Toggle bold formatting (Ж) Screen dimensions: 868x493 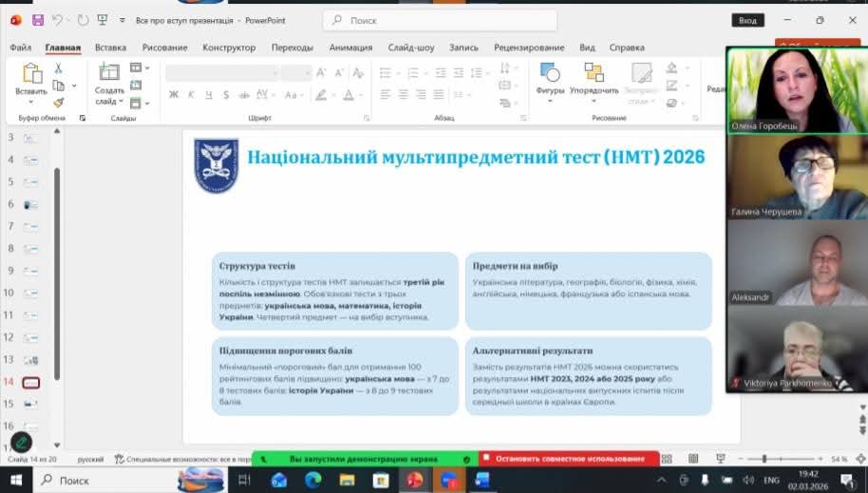coord(174,95)
